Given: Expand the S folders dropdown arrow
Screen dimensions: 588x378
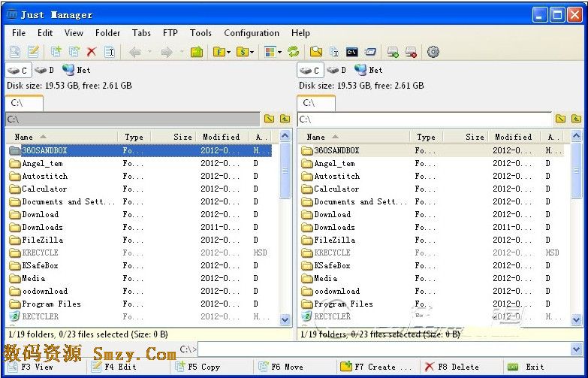Looking at the screenshot, I should pos(252,52).
